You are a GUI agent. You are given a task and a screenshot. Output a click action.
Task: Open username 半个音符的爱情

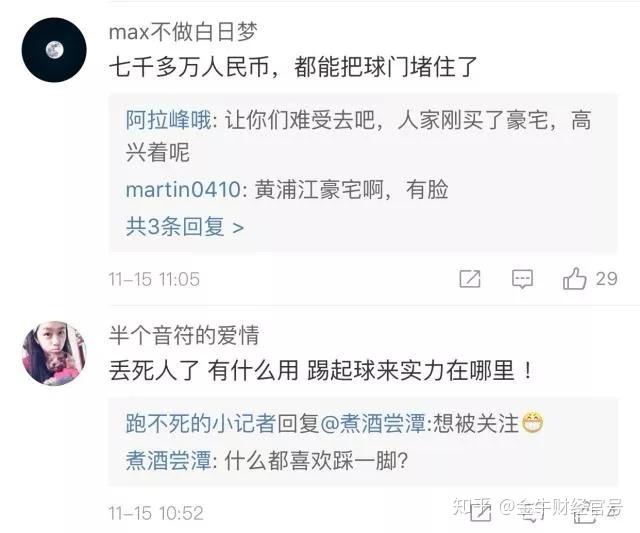pyautogui.click(x=184, y=335)
